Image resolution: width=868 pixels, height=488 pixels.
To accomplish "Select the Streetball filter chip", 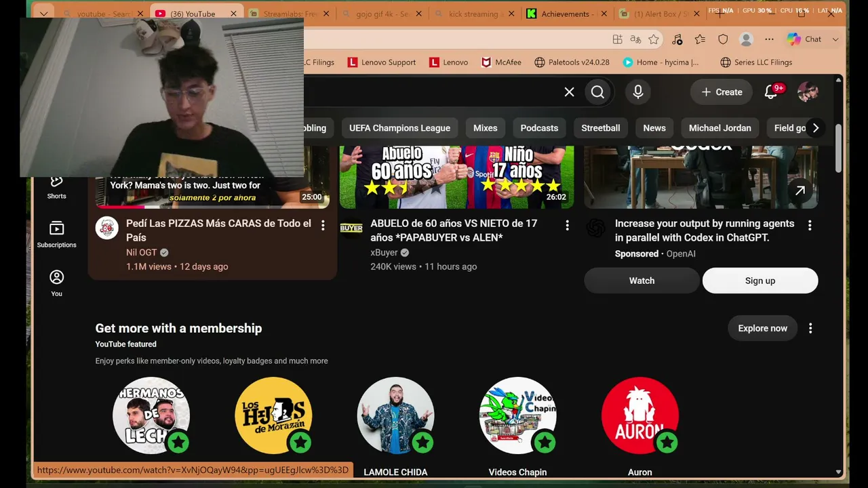I will point(600,128).
